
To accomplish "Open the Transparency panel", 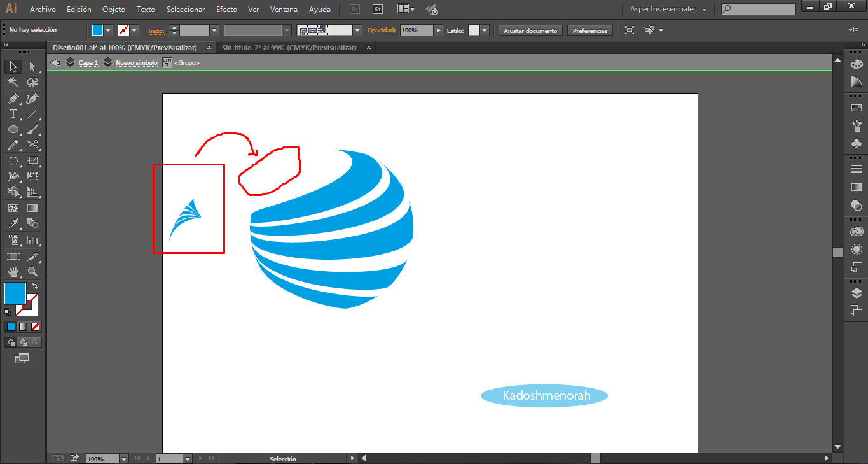I will (857, 205).
